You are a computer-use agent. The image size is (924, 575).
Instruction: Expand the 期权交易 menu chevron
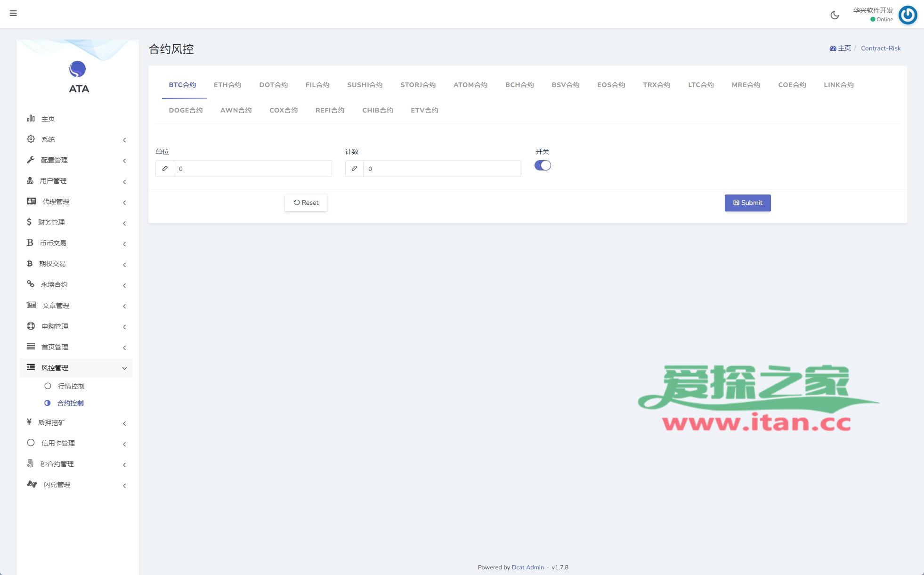(124, 265)
